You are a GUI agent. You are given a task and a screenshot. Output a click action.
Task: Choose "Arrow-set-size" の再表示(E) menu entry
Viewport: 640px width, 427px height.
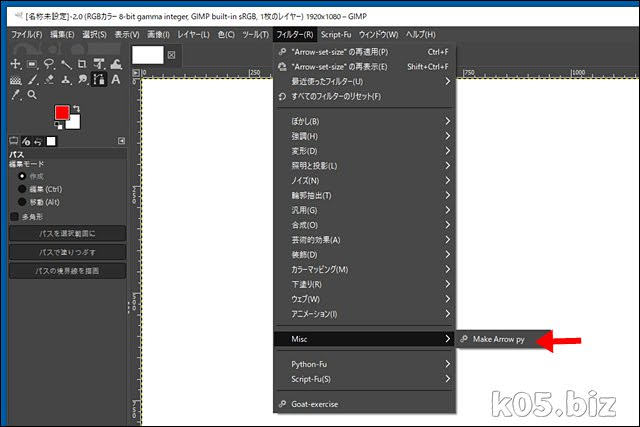364,67
